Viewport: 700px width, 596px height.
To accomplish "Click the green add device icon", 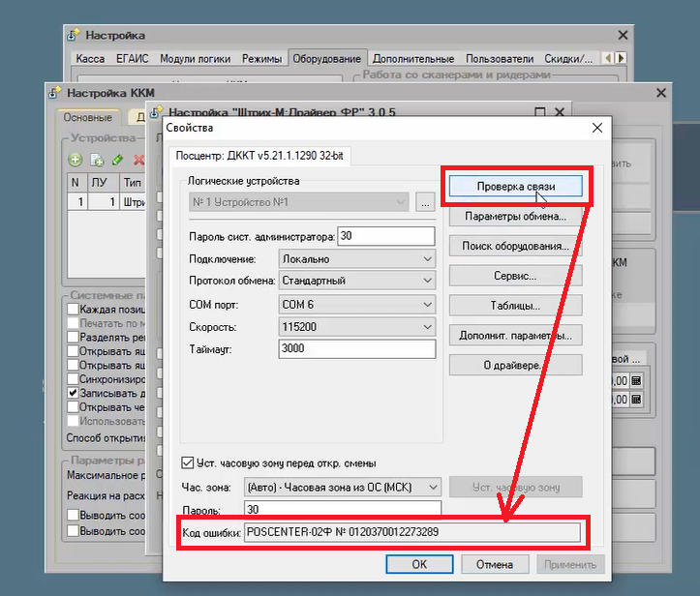I will 75,160.
